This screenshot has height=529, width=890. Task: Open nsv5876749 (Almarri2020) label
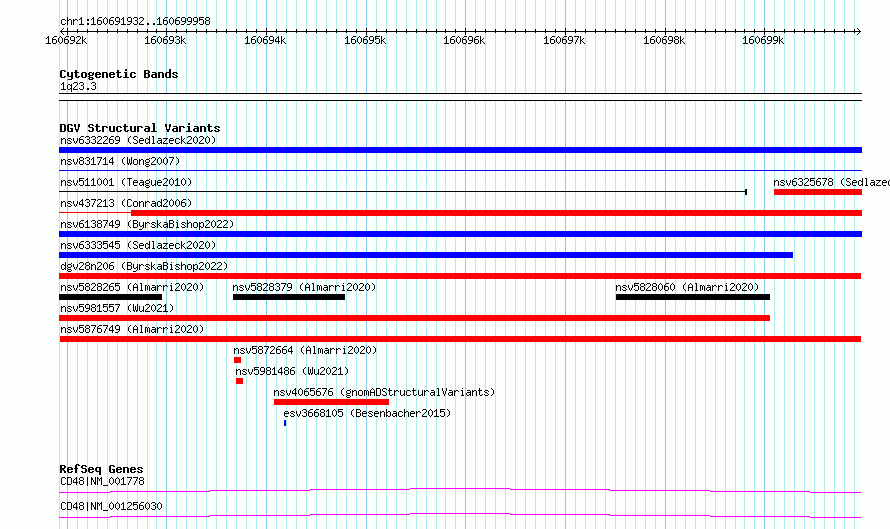pyautogui.click(x=132, y=329)
